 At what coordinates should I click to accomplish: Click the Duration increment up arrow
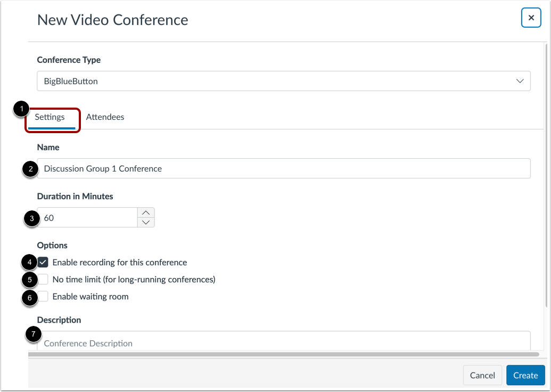tap(147, 211)
